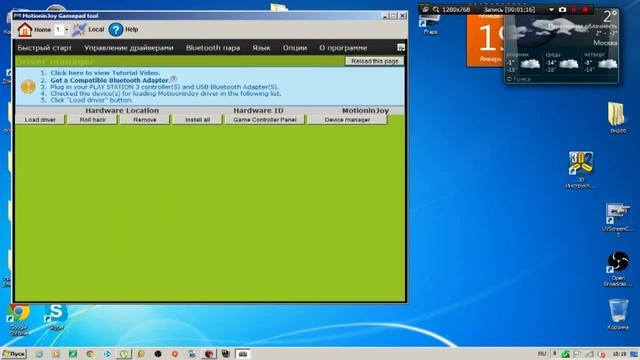Click the black OBS taskbar icon

(x=158, y=354)
